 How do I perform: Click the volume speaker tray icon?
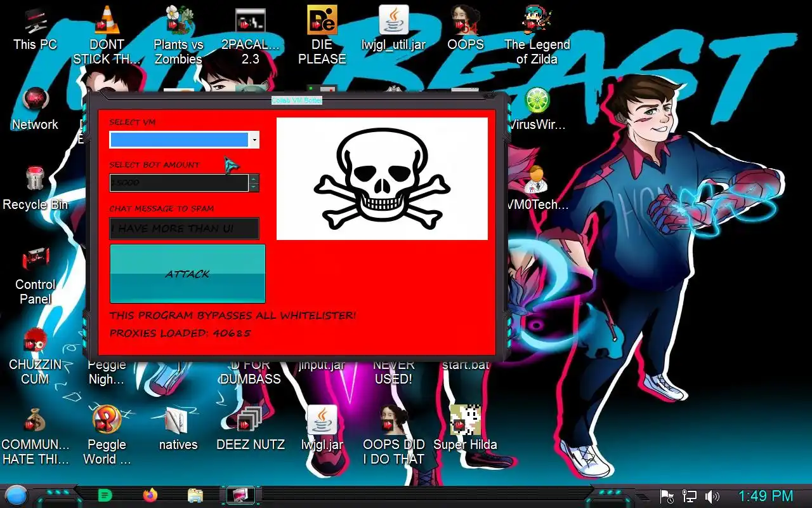coord(712,496)
